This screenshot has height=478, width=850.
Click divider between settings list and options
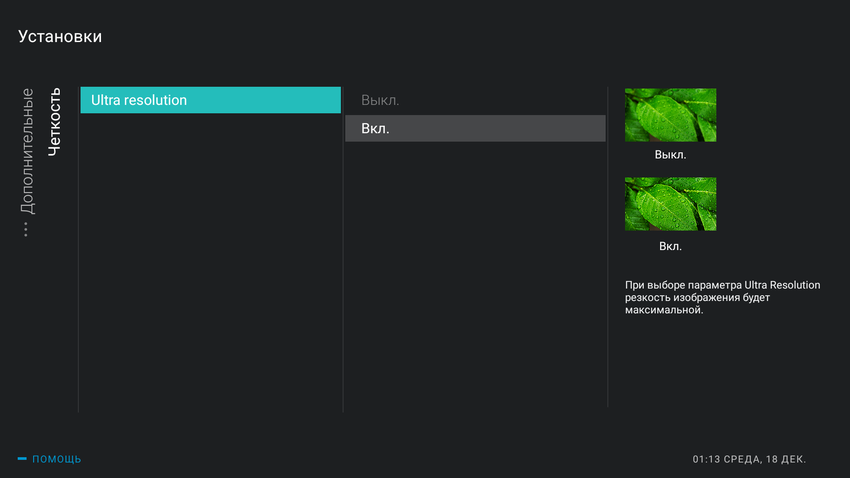pos(343,250)
